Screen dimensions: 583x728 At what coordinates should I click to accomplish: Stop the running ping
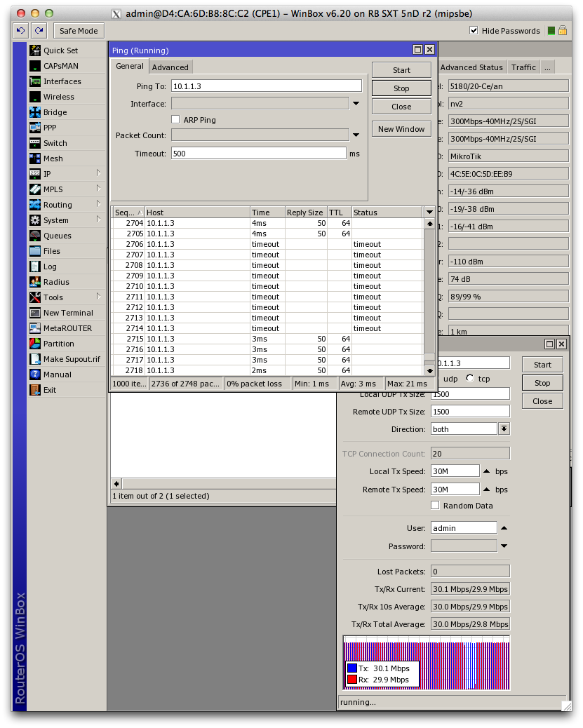coord(401,88)
